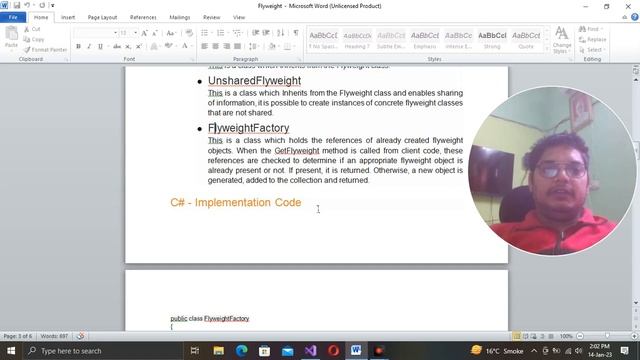Screen dimensions: 640x360
Task: Switch to the References tab
Action: 143,18
